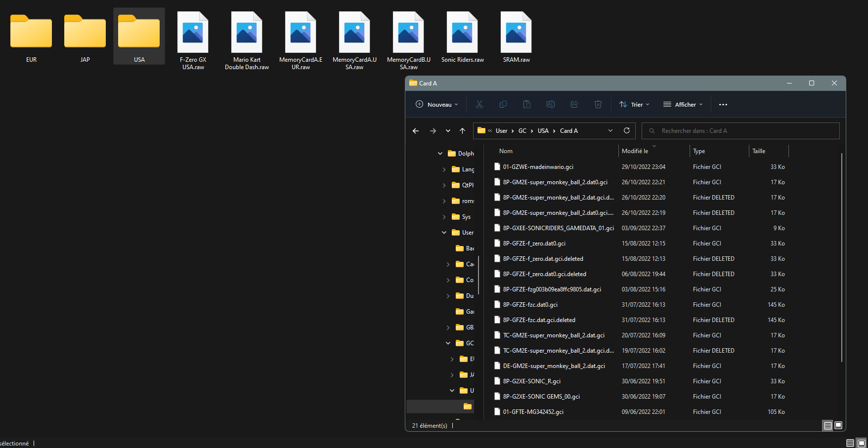Viewport: 868px width, 448px height.
Task: Collapse the User folder in tree
Action: click(x=444, y=233)
